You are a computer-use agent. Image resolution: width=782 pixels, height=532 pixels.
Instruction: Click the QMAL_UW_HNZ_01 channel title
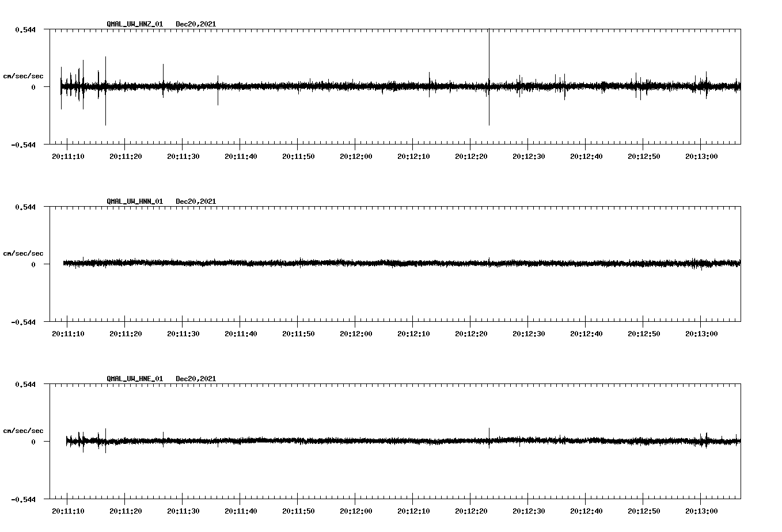pos(135,24)
